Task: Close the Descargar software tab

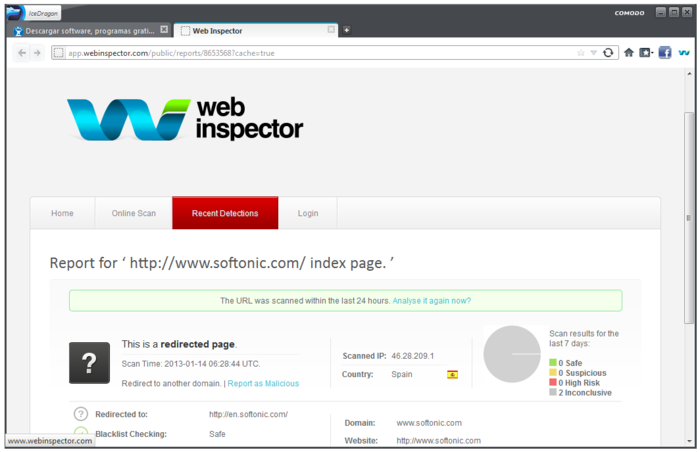Action: pos(164,29)
